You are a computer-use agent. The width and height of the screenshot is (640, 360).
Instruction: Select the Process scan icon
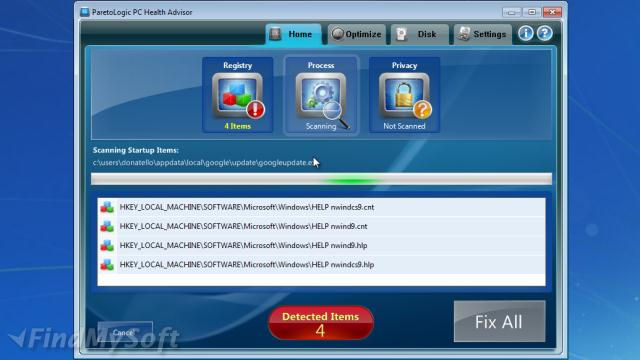(321, 98)
